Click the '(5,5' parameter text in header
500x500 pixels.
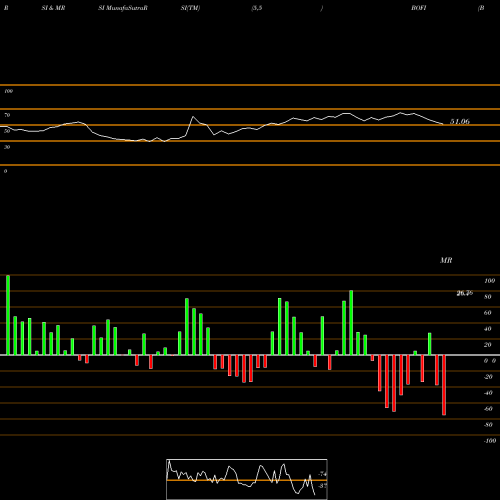click(x=257, y=8)
